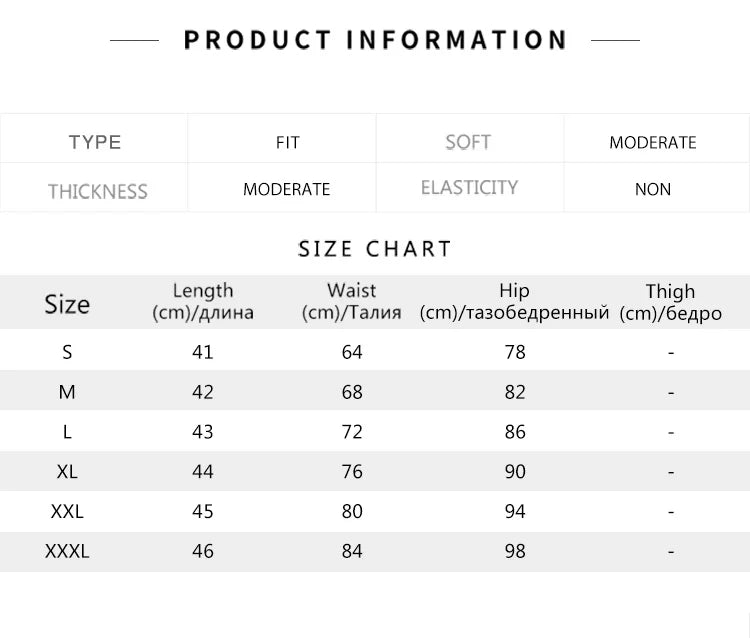Click the PRODUCT INFORMATION heading

click(375, 40)
